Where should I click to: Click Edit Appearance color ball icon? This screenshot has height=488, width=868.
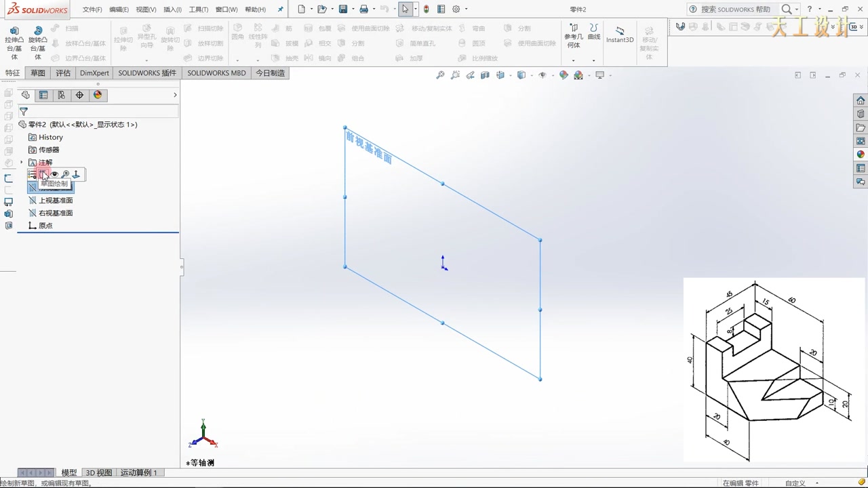(x=564, y=75)
